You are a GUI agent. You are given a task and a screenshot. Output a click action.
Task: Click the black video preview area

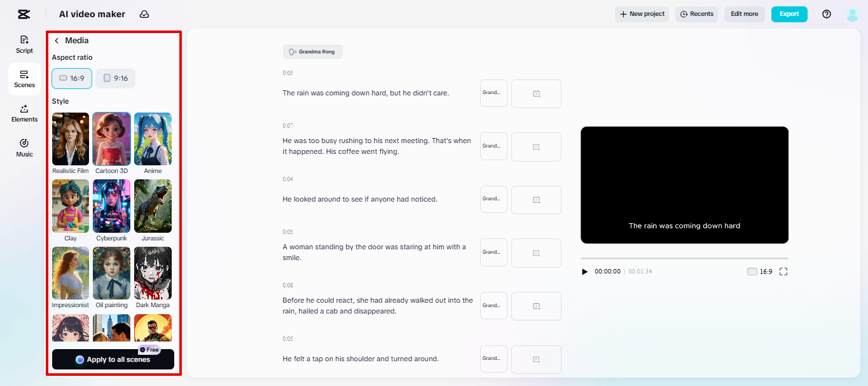click(684, 185)
